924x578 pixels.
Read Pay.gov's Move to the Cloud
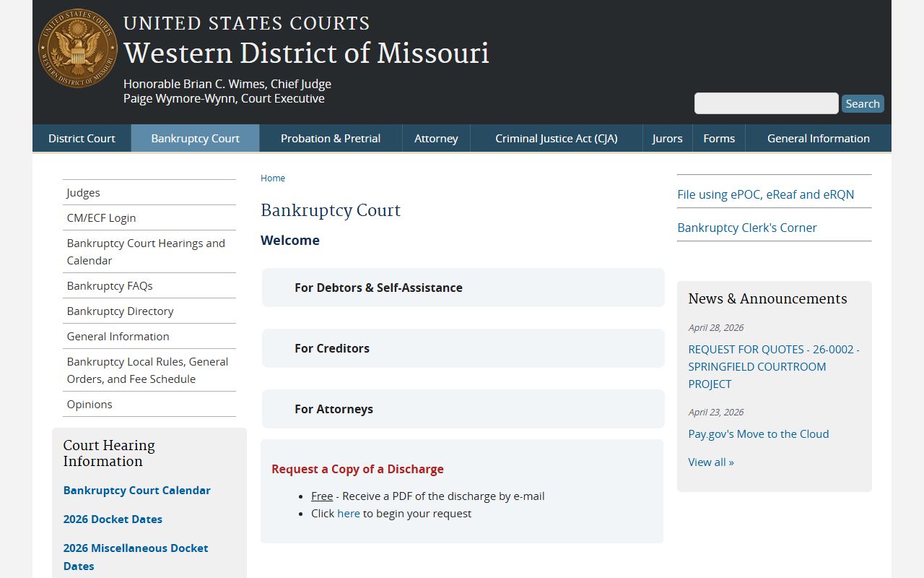[x=759, y=433]
